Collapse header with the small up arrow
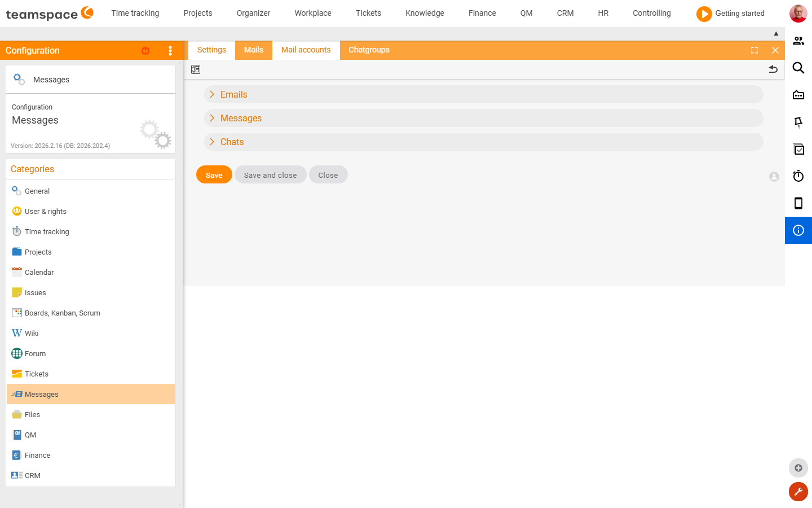 pyautogui.click(x=776, y=34)
